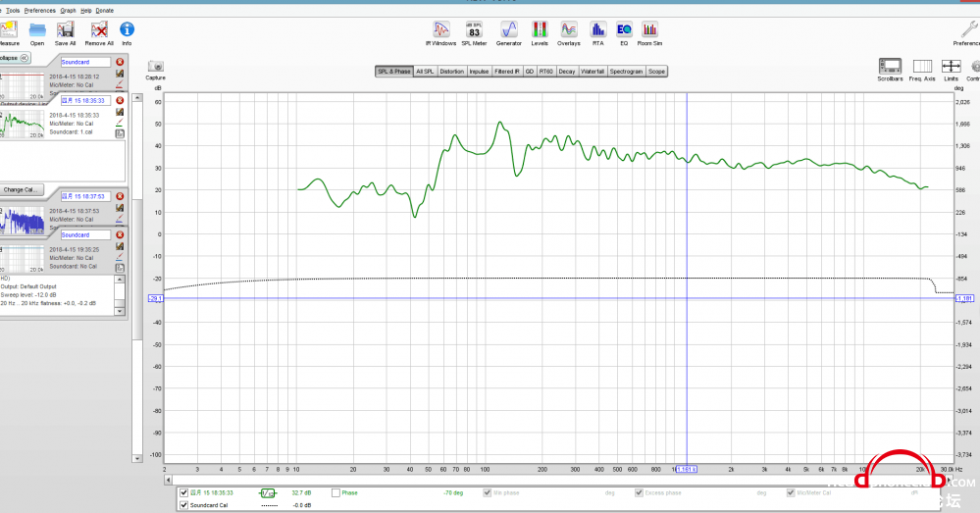
Task: Open the Room Sim tool
Action: 650,33
